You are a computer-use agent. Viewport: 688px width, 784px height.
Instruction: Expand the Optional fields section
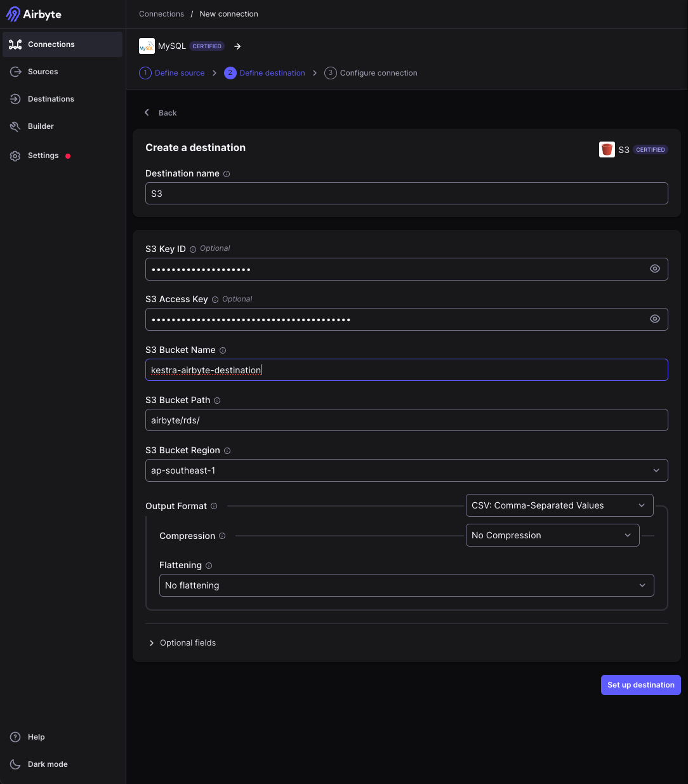click(182, 642)
